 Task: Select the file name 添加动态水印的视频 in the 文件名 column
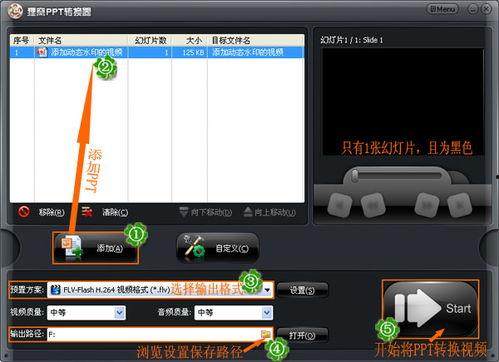[87, 52]
